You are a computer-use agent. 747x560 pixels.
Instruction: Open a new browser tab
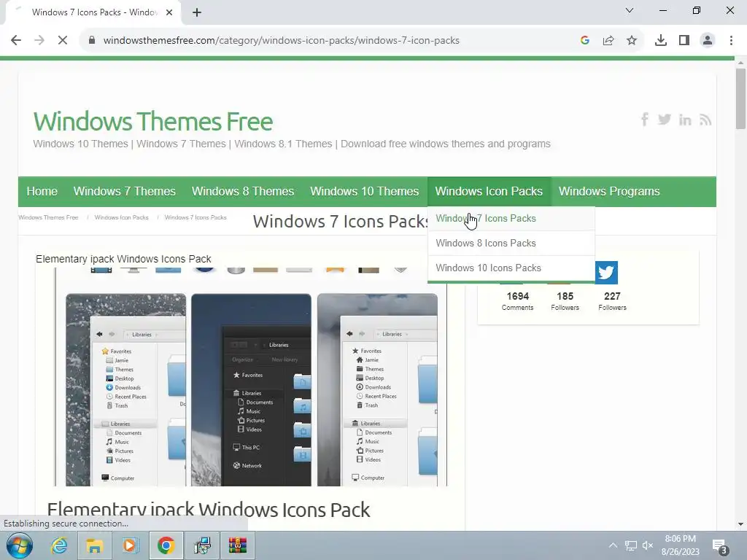pos(197,12)
